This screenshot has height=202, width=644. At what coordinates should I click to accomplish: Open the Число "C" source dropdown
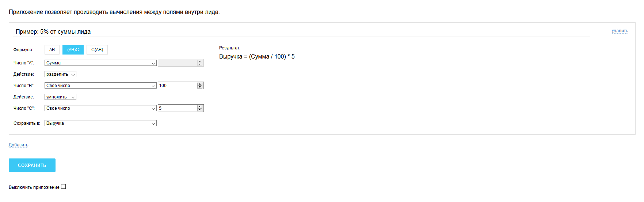100,108
